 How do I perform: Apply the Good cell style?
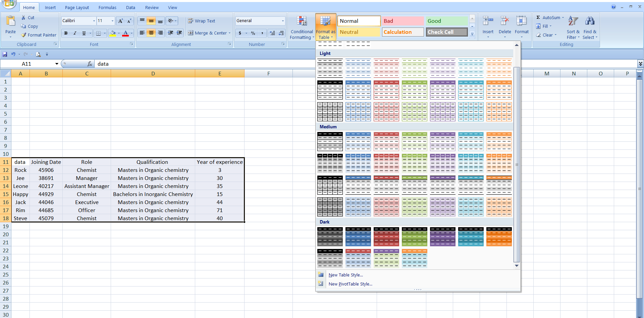[x=447, y=21]
